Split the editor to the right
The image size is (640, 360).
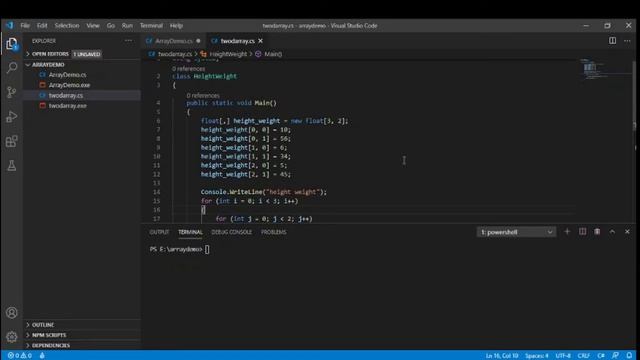(612, 40)
